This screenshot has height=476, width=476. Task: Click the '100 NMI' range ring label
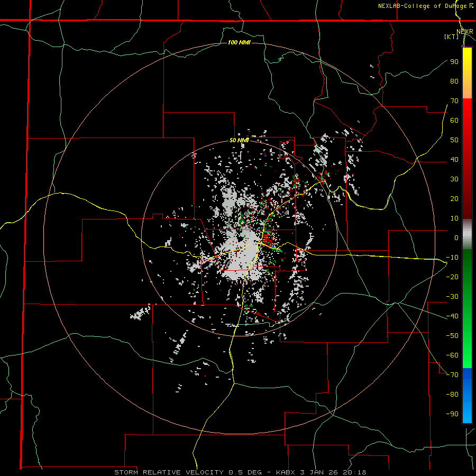click(x=239, y=42)
